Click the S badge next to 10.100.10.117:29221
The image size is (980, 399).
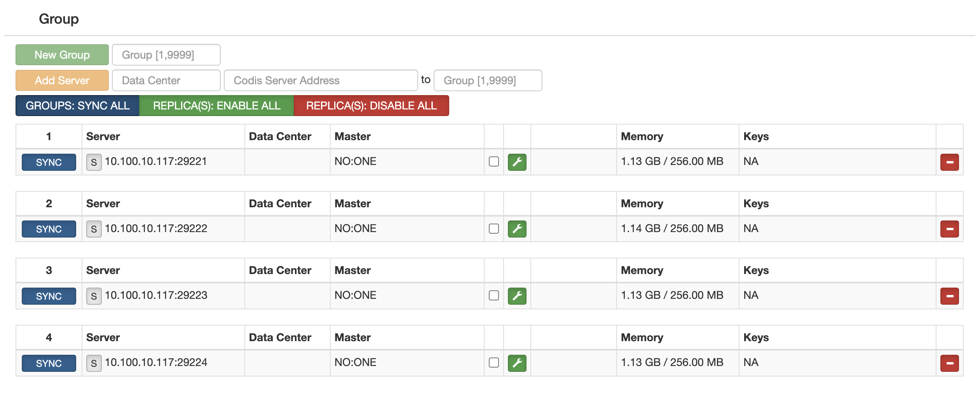coord(94,162)
